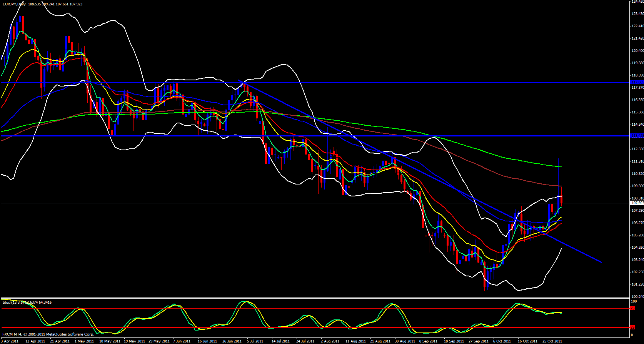Click the 3 Apr 2011 date label
The width and height of the screenshot is (644, 344).
10,341
